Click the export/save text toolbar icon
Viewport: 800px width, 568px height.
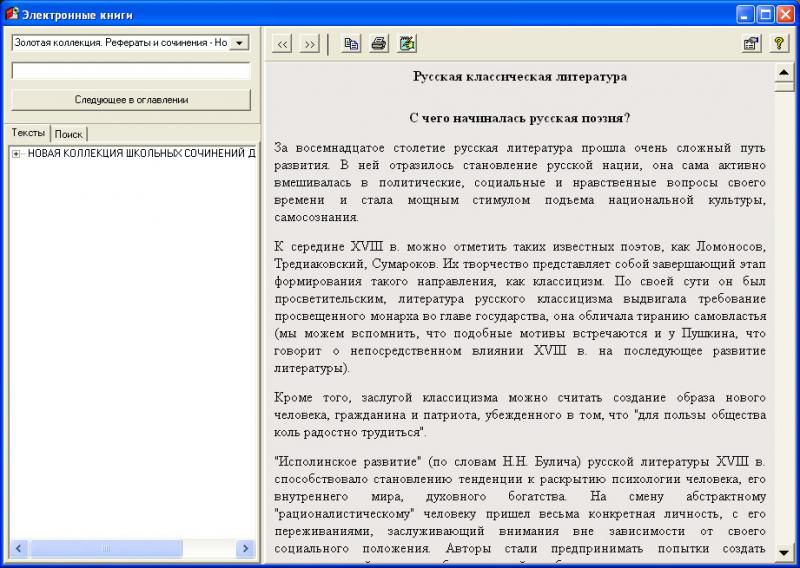406,44
